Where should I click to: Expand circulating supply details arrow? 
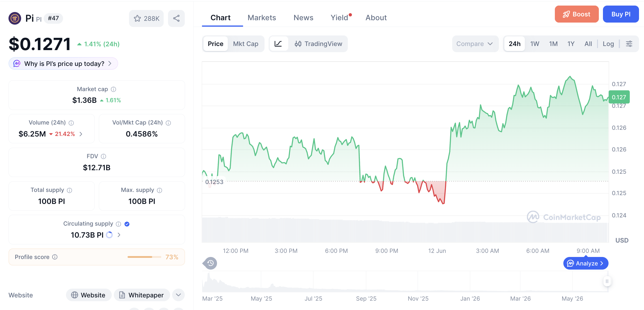click(x=119, y=235)
